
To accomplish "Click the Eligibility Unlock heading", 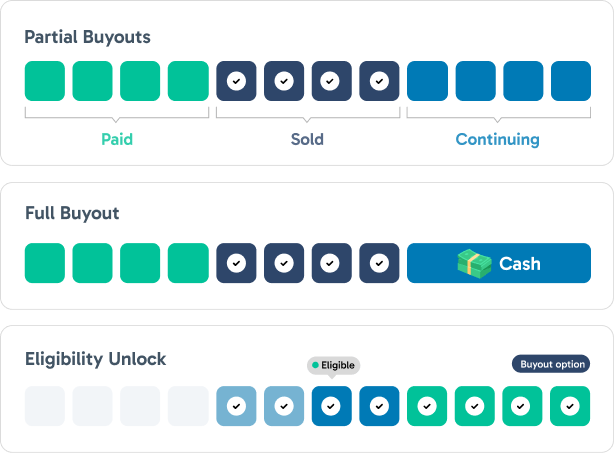I will tap(95, 359).
